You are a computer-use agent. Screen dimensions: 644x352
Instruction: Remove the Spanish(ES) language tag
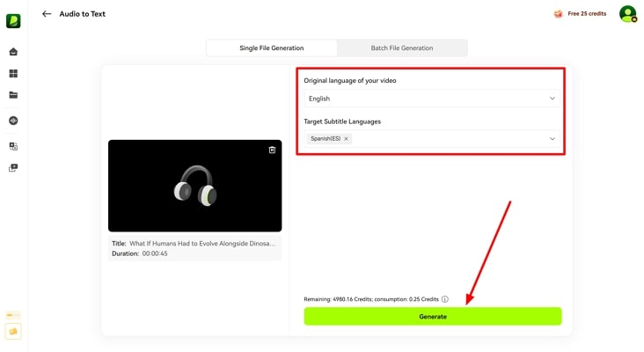coord(346,139)
